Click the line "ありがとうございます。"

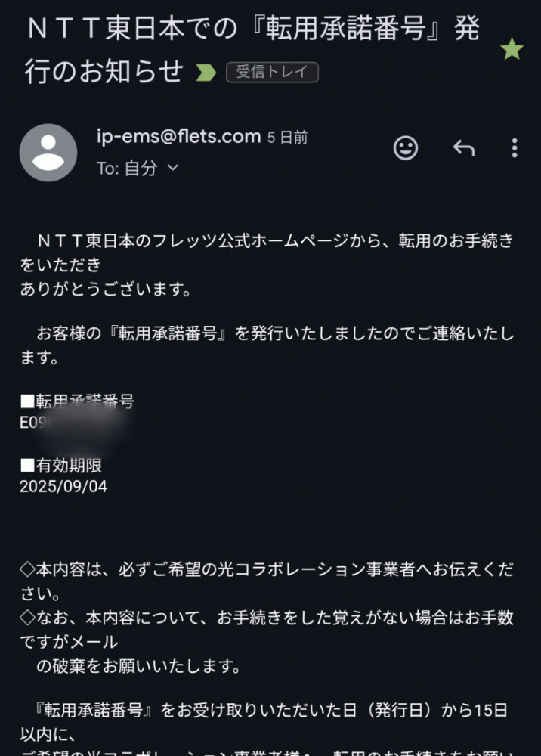[x=105, y=289]
